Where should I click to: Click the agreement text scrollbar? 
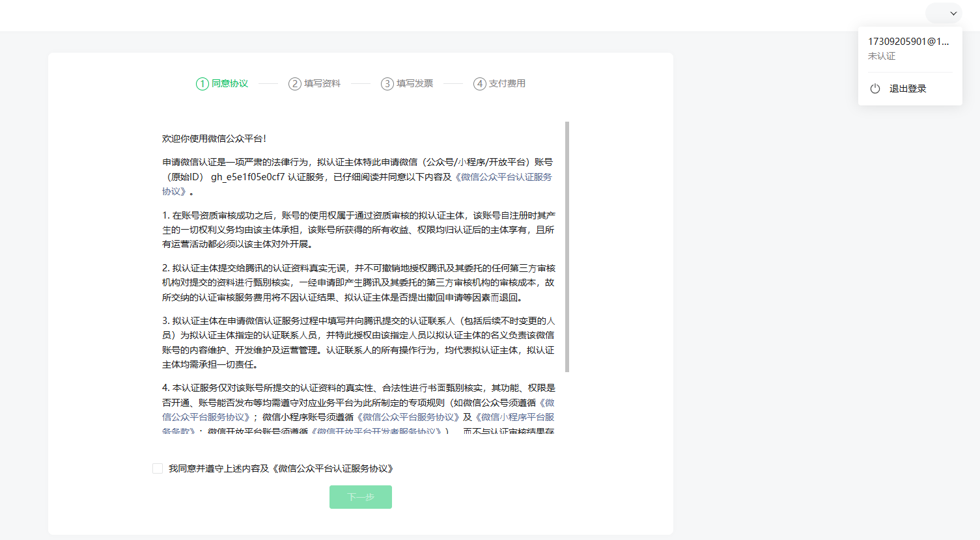tap(567, 247)
